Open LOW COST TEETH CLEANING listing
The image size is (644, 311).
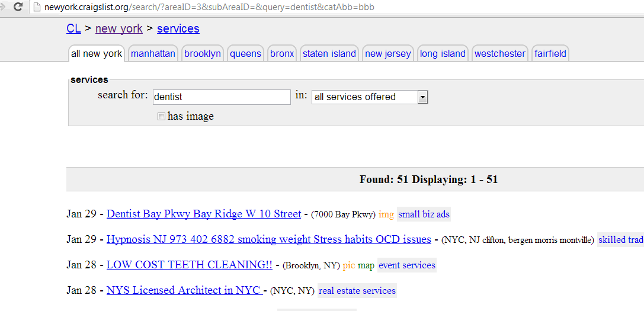click(x=190, y=265)
